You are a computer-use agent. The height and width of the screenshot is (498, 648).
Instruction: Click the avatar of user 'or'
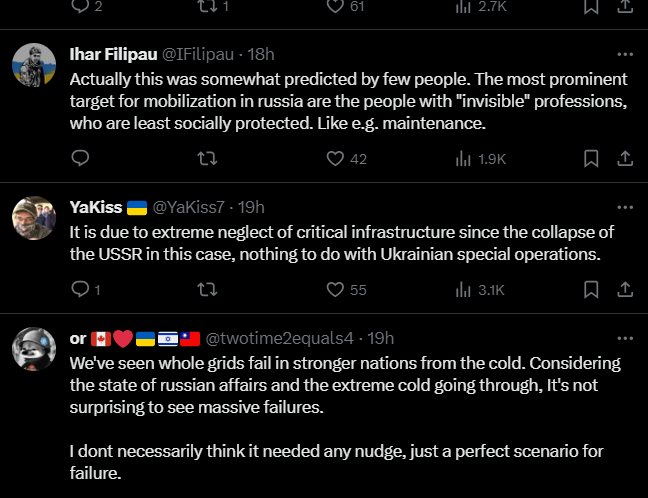point(33,348)
